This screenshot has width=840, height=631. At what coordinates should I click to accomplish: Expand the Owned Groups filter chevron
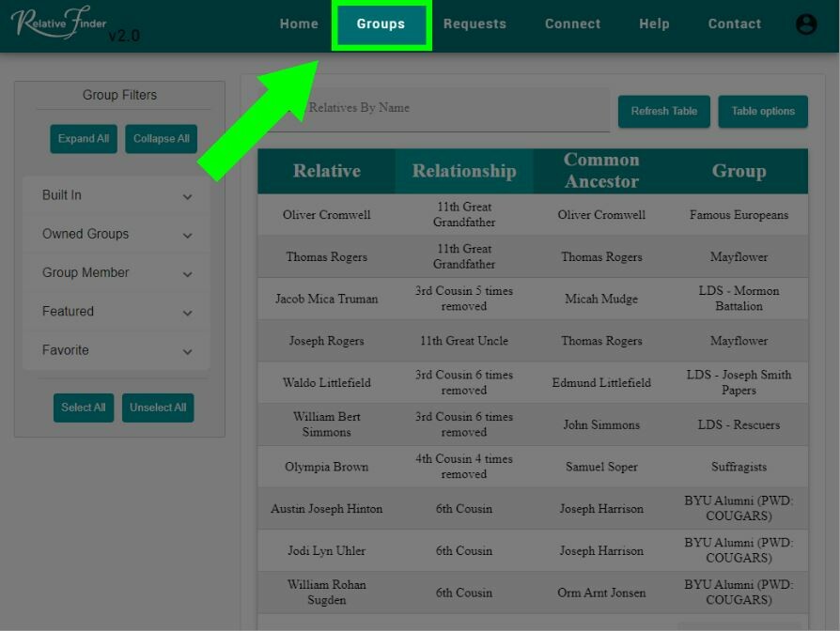188,235
